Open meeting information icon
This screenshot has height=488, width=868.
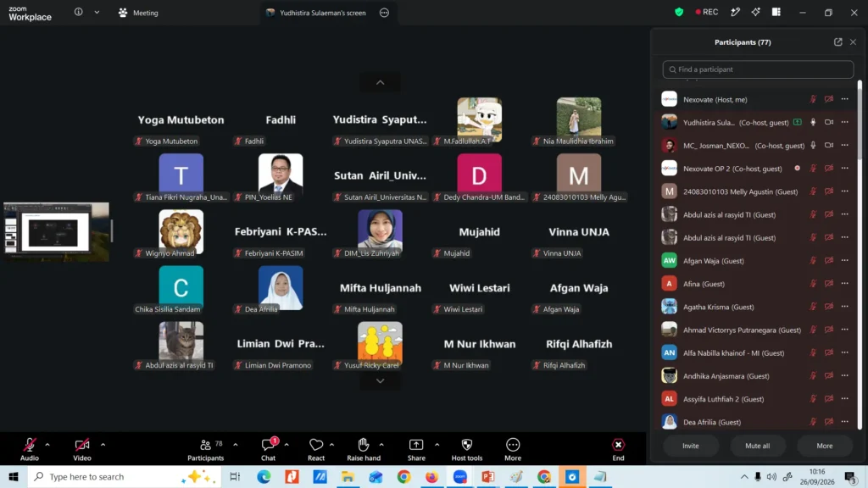(79, 12)
